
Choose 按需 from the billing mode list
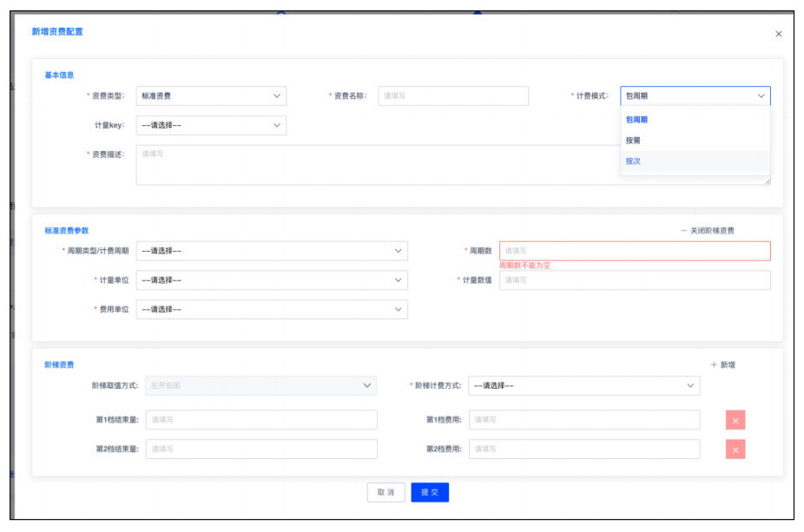coord(634,141)
